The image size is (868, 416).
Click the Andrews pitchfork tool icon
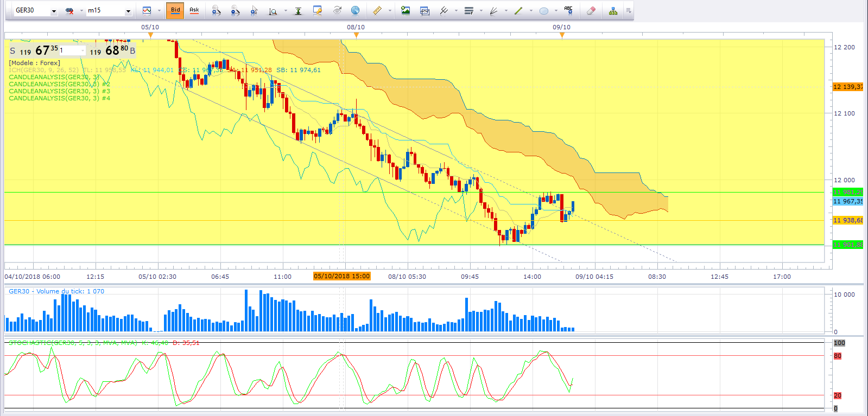(443, 10)
